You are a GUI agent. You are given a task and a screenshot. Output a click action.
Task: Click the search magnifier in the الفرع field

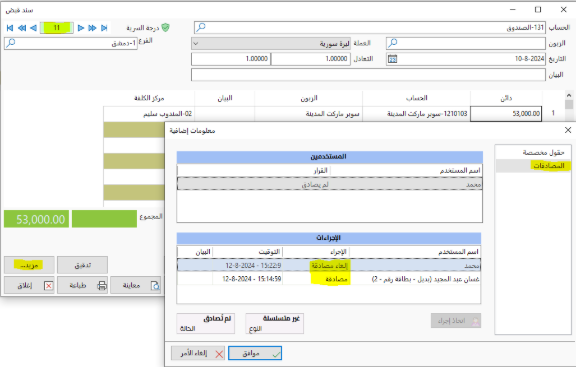[11, 43]
